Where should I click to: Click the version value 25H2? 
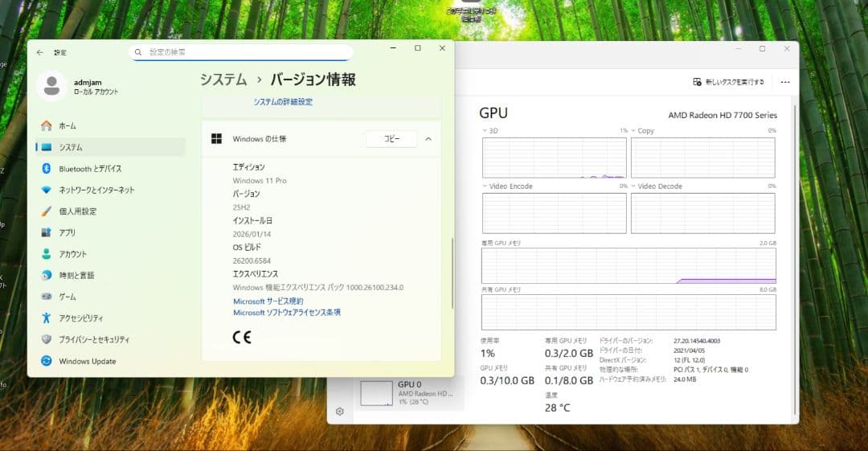click(x=241, y=207)
